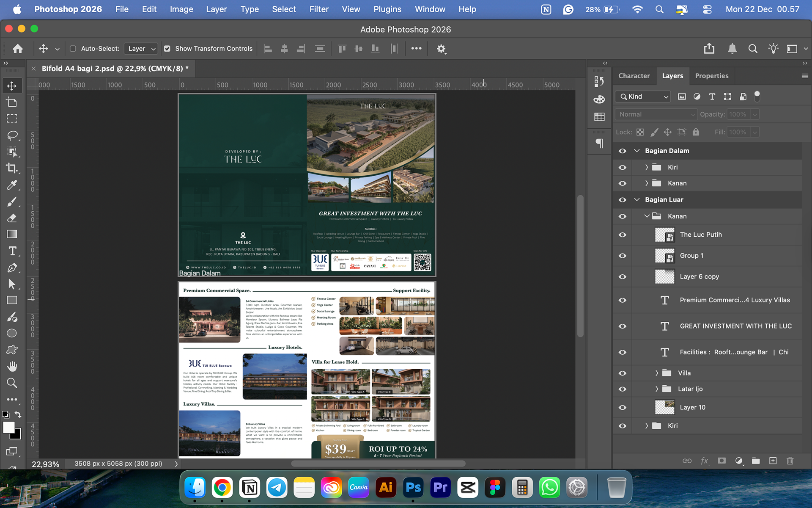Uncheck Show Transform Controls

pyautogui.click(x=167, y=49)
